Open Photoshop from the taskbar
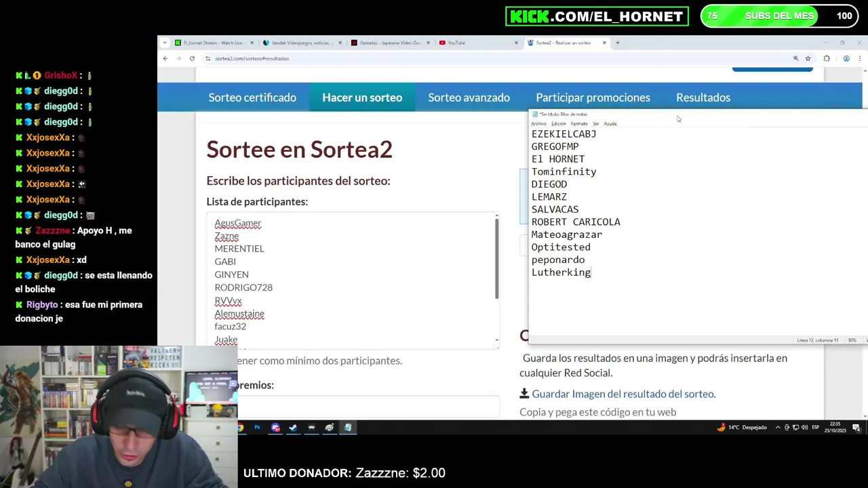Screen dimensions: 868x488 [x=257, y=428]
